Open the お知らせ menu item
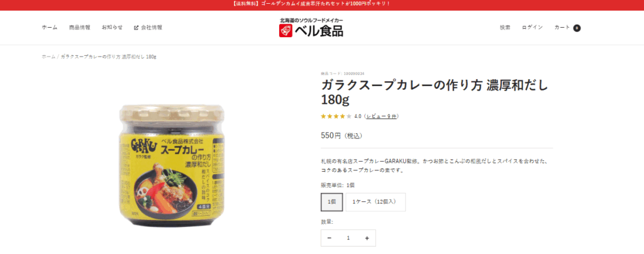This screenshot has width=644, height=254. click(x=112, y=28)
